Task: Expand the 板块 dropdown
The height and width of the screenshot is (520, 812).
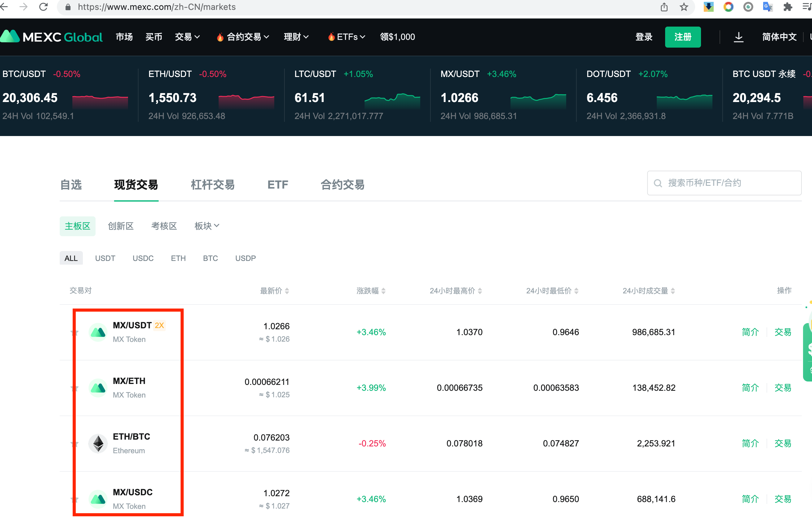Action: tap(207, 226)
